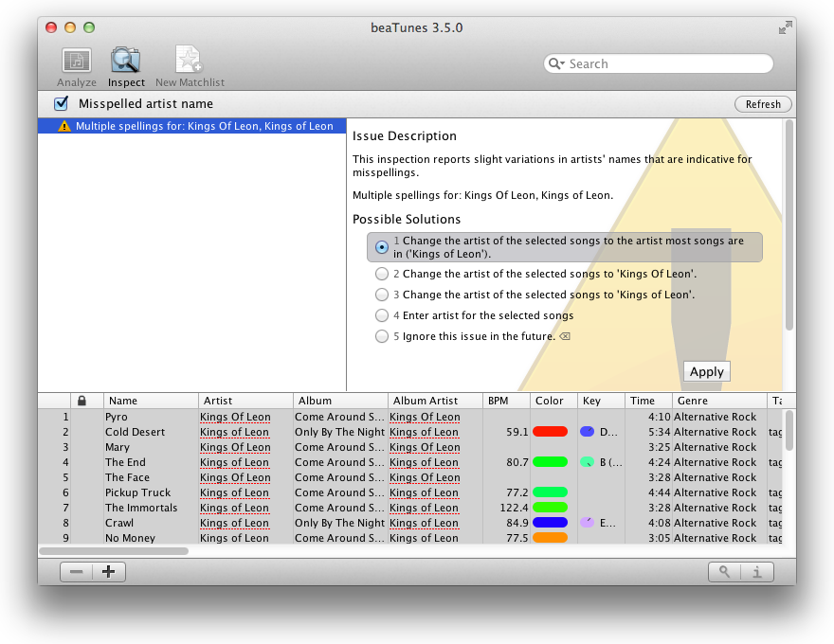This screenshot has width=834, height=644.
Task: Click the lock icon column header
Action: tap(82, 401)
